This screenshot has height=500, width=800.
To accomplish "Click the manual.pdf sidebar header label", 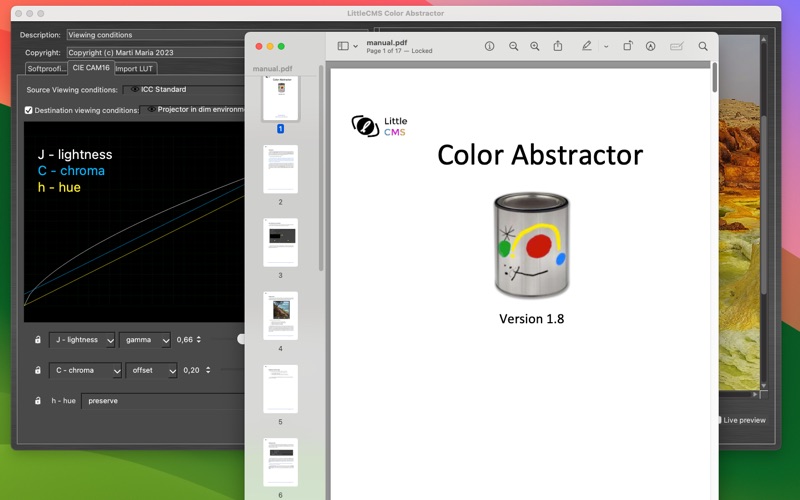I will point(272,68).
